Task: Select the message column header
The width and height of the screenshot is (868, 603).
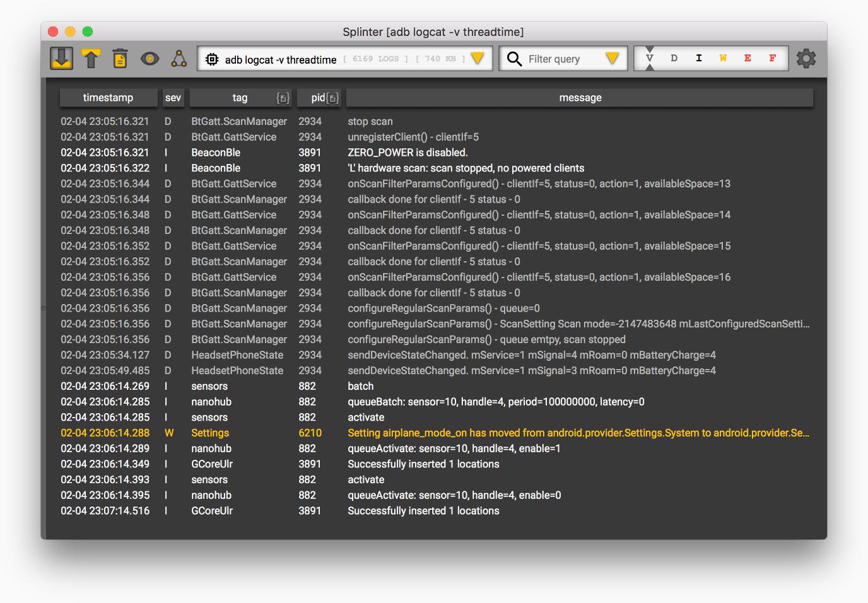Action: [x=580, y=98]
